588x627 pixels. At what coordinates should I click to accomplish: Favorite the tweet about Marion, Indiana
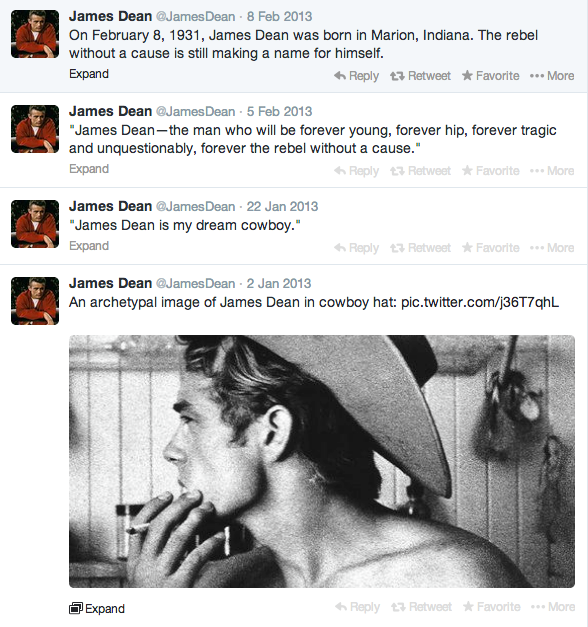(x=490, y=76)
